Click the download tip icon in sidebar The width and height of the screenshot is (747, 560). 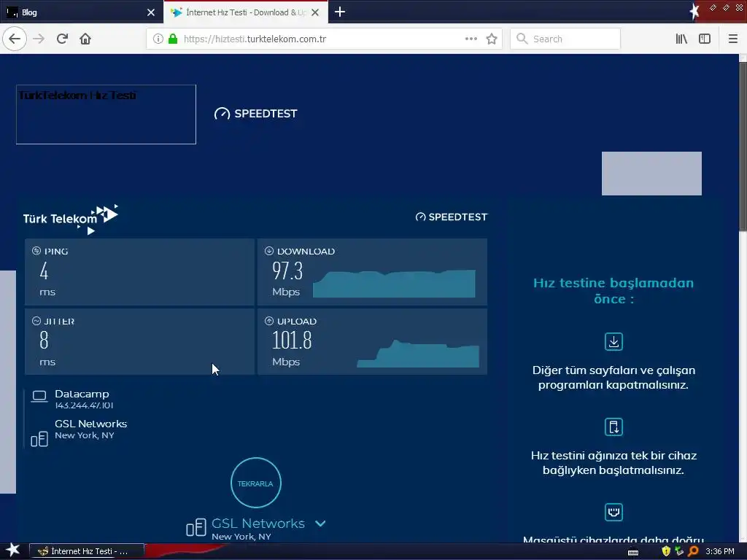[614, 342]
